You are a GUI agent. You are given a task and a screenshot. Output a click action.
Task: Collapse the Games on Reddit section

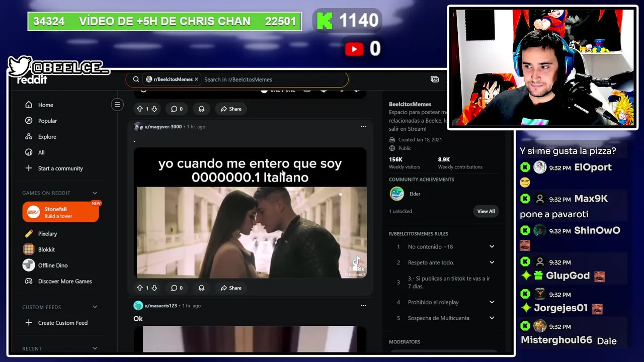[x=95, y=193]
